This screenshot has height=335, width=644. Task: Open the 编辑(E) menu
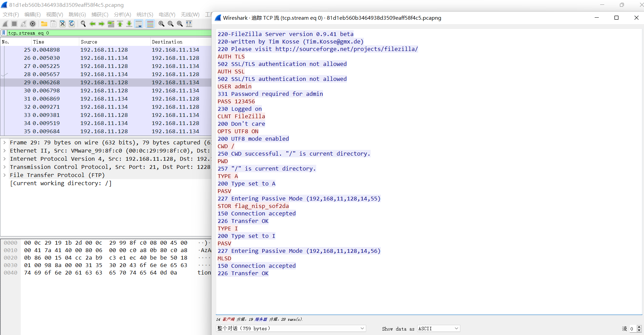tap(33, 15)
